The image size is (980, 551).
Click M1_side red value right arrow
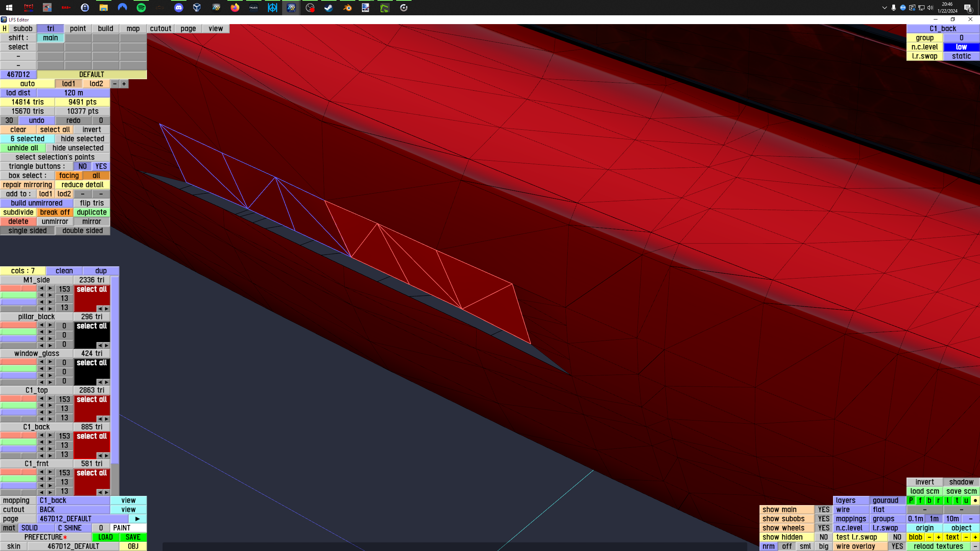coord(50,289)
